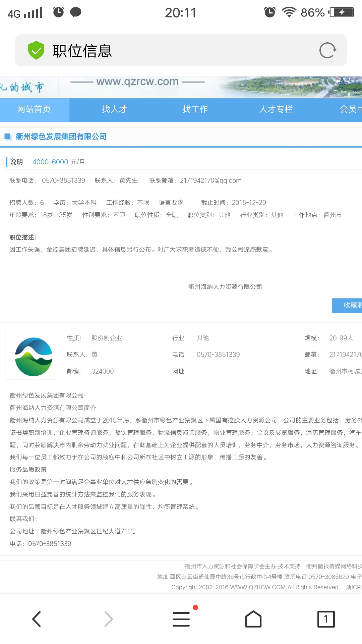This screenshot has width=362, height=644.
Task: Tap the footer copyright WWW.QZRCW.COM line
Action: pyautogui.click(x=255, y=587)
